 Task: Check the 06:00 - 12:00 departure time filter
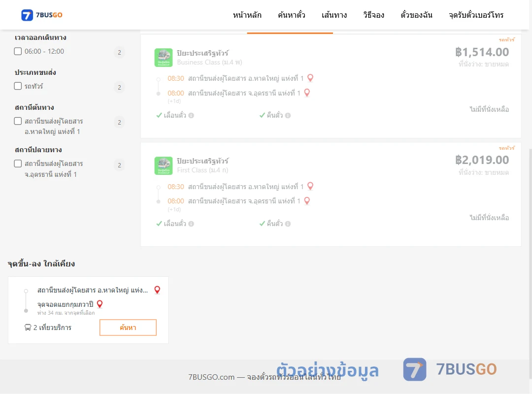(x=18, y=51)
